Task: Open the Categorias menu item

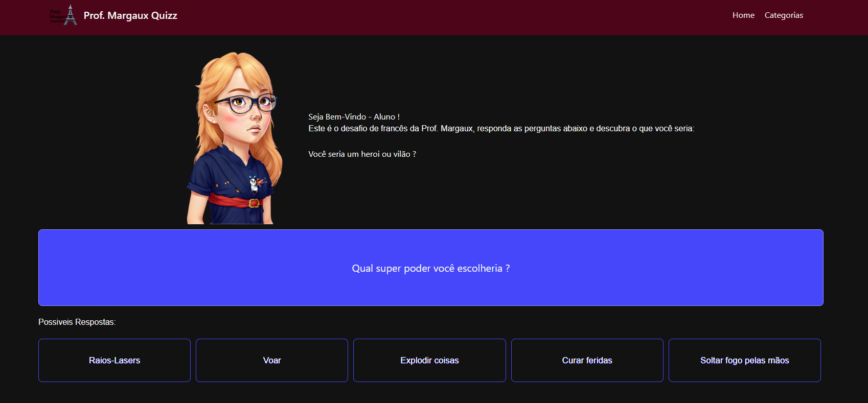Action: click(x=784, y=15)
